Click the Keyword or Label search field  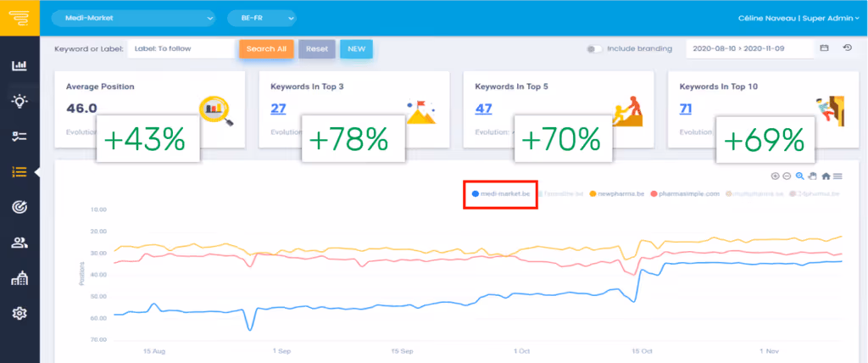[x=181, y=49]
